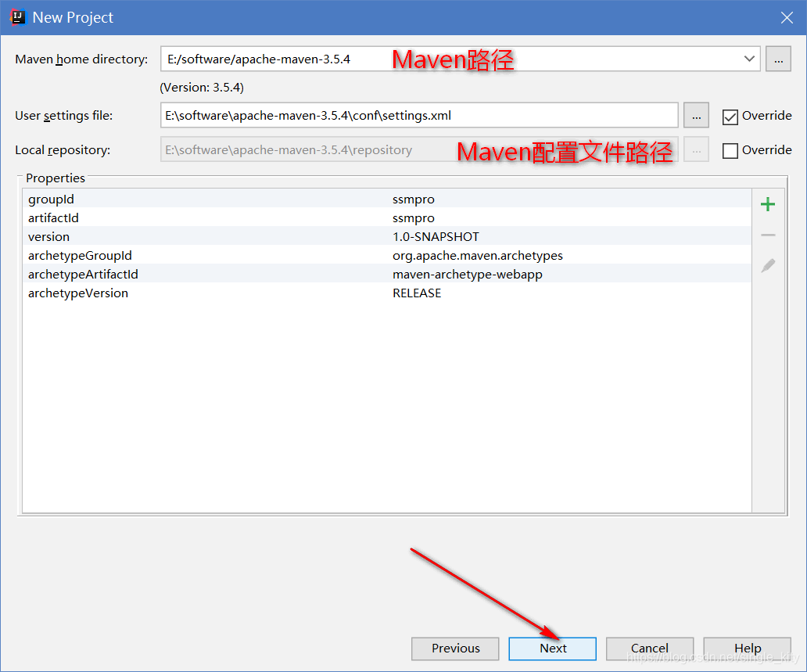Click the Previous button
Image resolution: width=807 pixels, height=672 pixels.
click(455, 649)
